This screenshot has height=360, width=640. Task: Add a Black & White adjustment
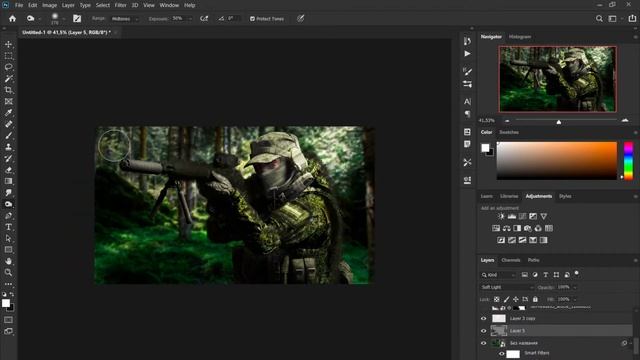coord(517,228)
